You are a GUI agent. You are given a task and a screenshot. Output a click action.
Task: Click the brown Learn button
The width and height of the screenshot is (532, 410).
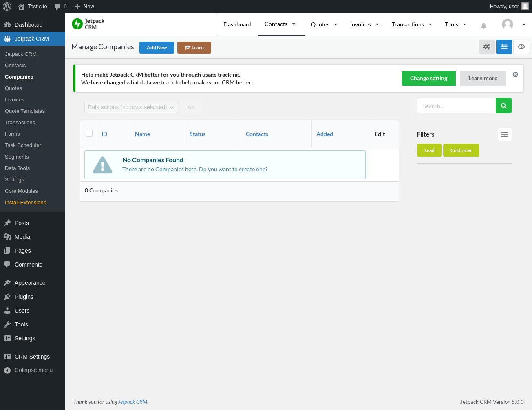[x=194, y=48]
